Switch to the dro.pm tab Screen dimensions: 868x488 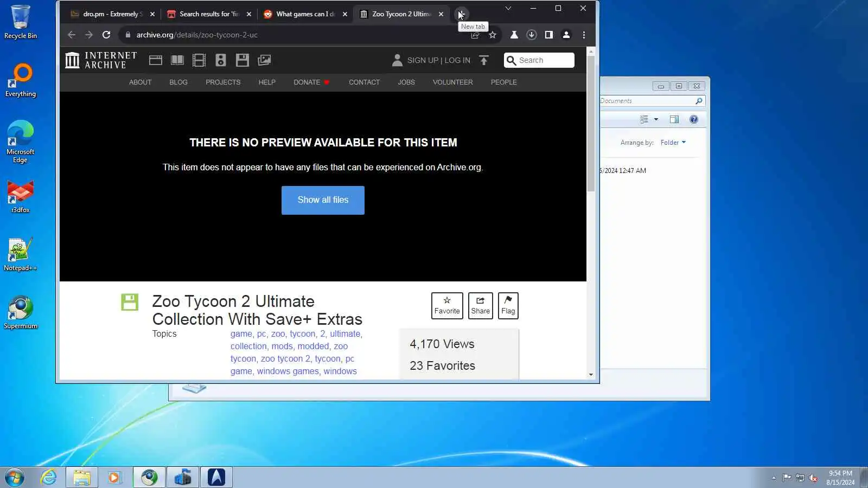113,14
